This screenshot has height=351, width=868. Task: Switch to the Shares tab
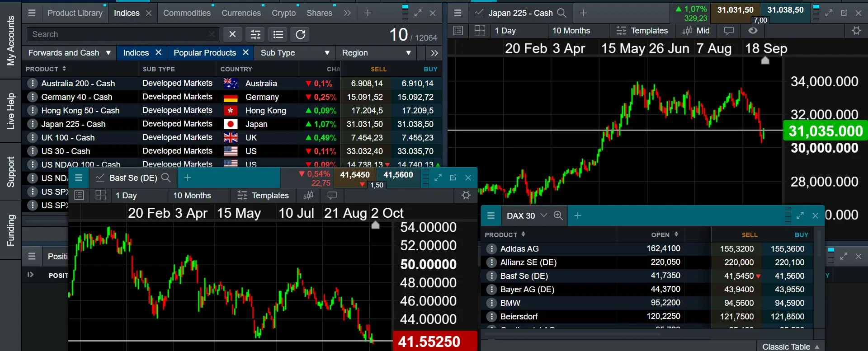(x=319, y=13)
